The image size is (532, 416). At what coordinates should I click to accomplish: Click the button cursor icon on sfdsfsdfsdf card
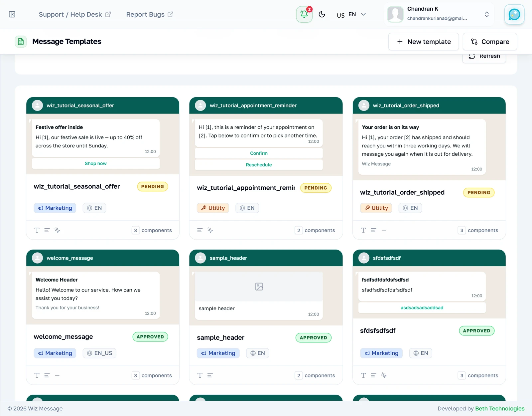[384, 375]
